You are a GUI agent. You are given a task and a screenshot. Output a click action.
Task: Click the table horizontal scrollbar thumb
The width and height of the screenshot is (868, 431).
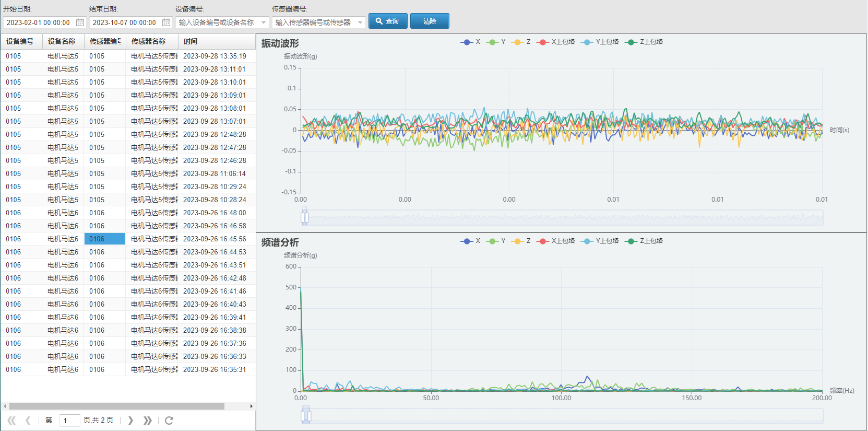coord(117,406)
